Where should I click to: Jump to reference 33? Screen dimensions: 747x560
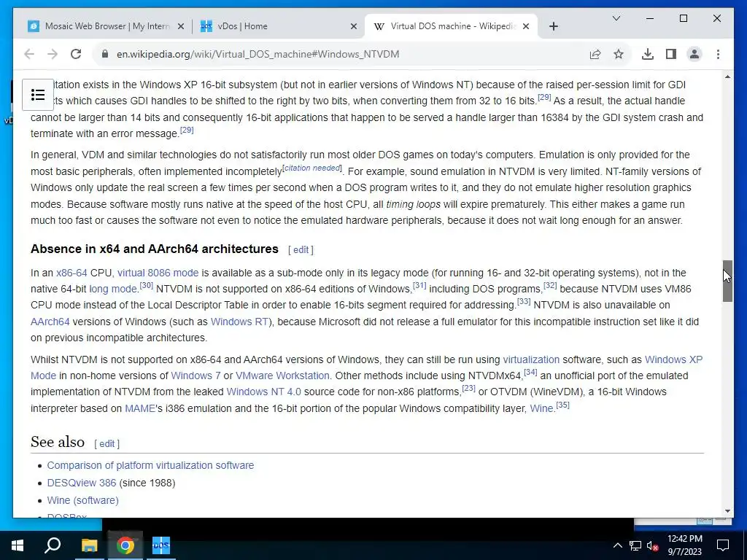524,301
